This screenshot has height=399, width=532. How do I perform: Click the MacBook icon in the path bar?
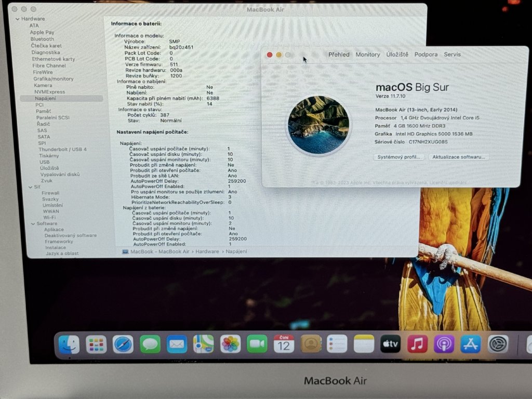125,252
